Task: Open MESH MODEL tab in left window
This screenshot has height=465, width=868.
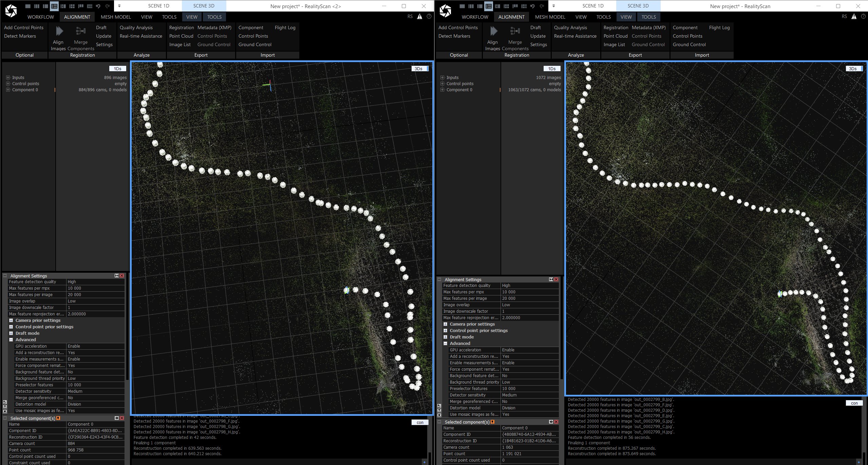Action: [x=116, y=17]
